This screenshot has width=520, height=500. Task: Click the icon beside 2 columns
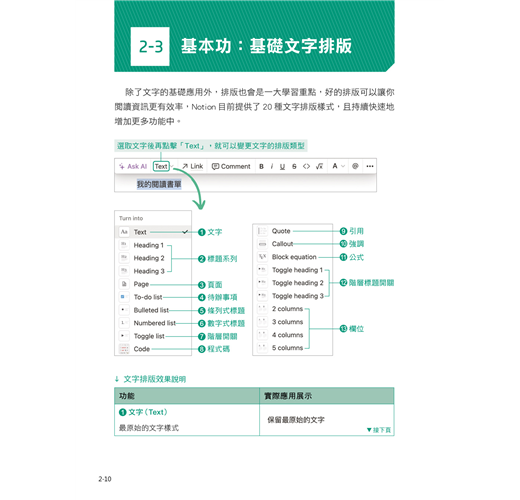point(262,309)
